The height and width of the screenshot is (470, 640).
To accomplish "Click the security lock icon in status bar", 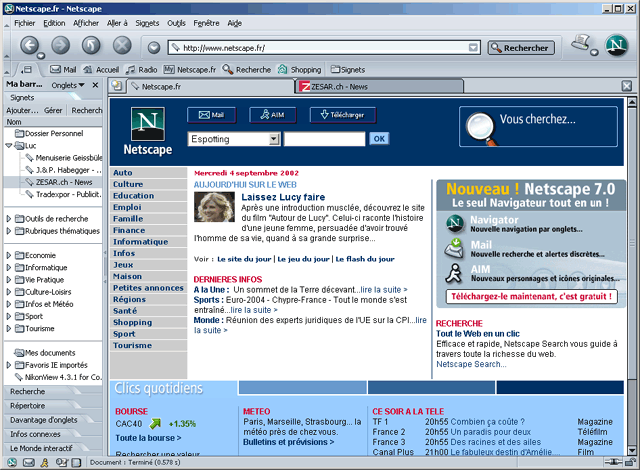I will pyautogui.click(x=631, y=462).
